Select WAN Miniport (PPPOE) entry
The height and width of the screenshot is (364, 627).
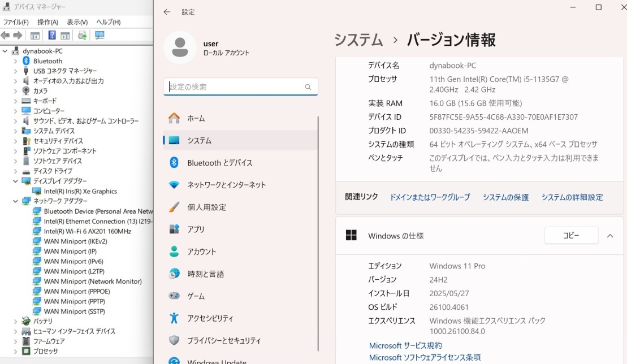tap(77, 291)
